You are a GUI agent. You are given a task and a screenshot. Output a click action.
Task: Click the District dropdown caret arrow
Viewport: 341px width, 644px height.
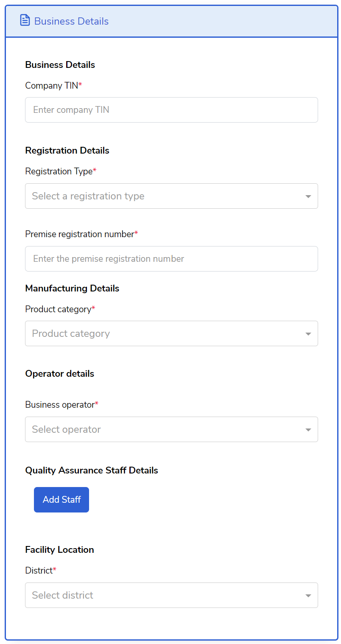tap(308, 596)
